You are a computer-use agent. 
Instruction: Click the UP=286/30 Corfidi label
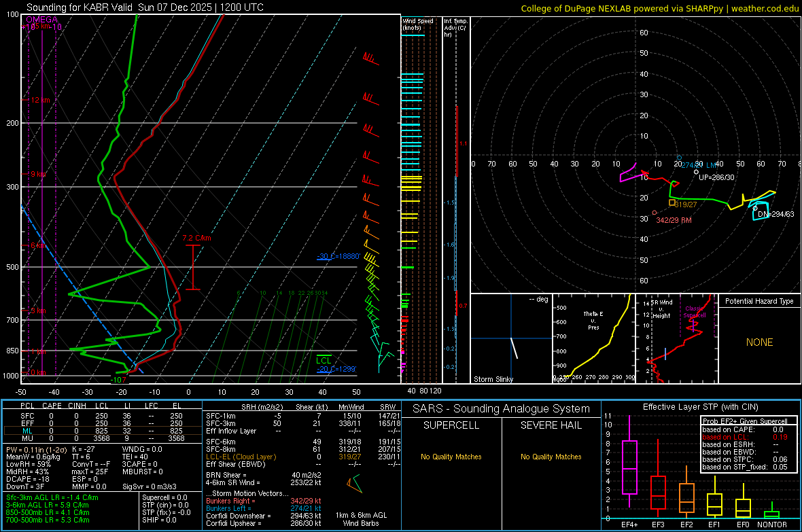(x=716, y=177)
